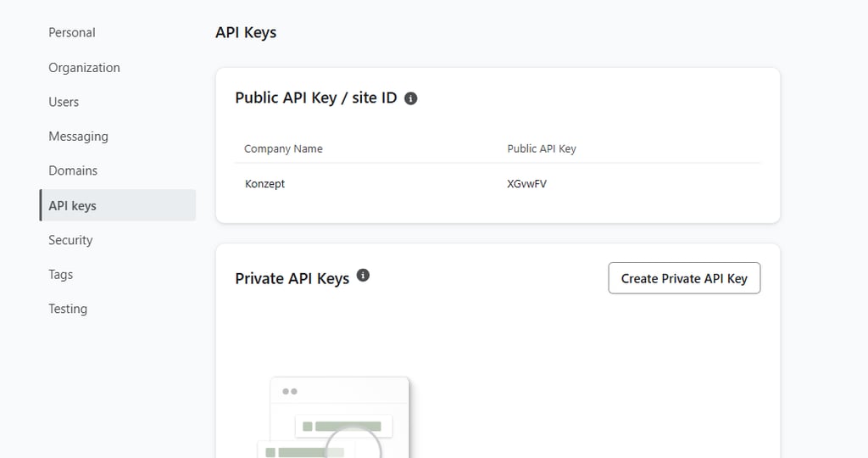Click the Company Name column header
Screen dimensions: 868x458
(283, 148)
